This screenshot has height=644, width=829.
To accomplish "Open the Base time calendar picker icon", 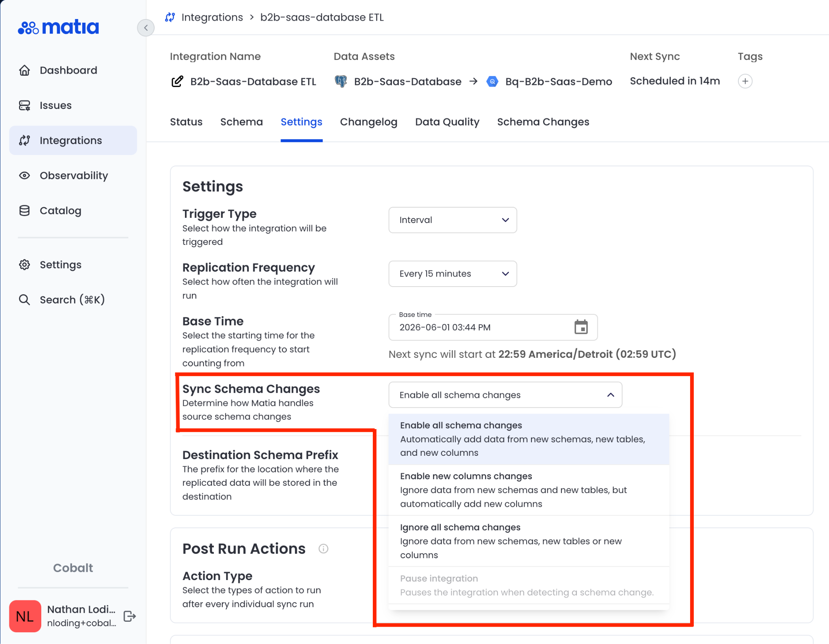I will [x=581, y=327].
